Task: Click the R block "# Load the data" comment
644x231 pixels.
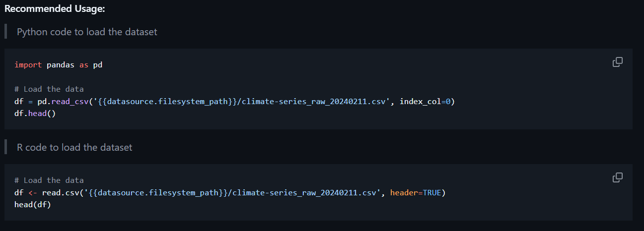Action: (x=49, y=180)
